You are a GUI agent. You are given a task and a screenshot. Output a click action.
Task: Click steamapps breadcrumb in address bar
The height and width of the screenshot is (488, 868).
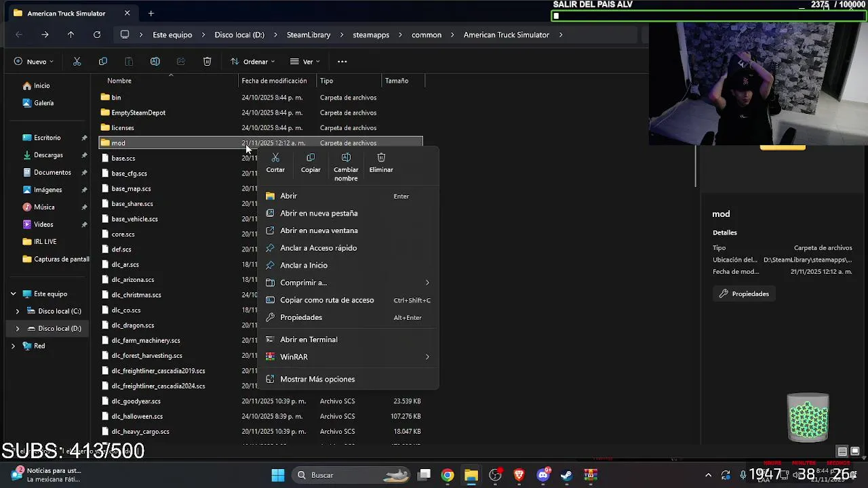click(371, 35)
